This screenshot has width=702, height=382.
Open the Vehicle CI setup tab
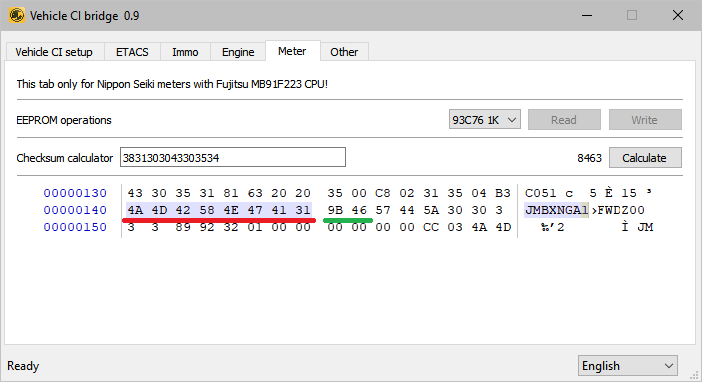(54, 52)
